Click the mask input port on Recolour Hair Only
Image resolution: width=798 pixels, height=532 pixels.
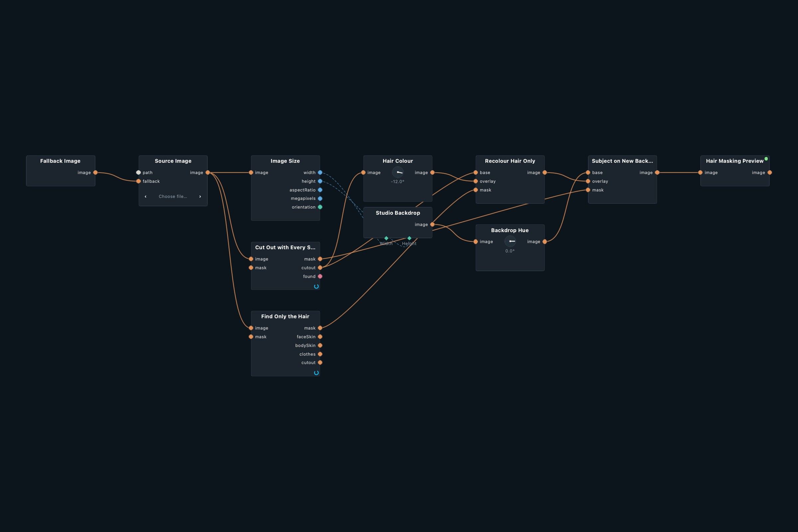(476, 190)
